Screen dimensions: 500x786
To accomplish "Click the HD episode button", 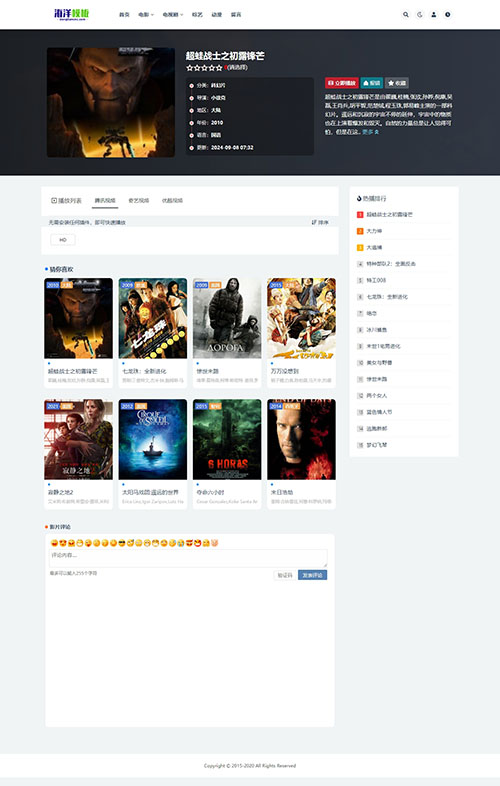I will (63, 240).
